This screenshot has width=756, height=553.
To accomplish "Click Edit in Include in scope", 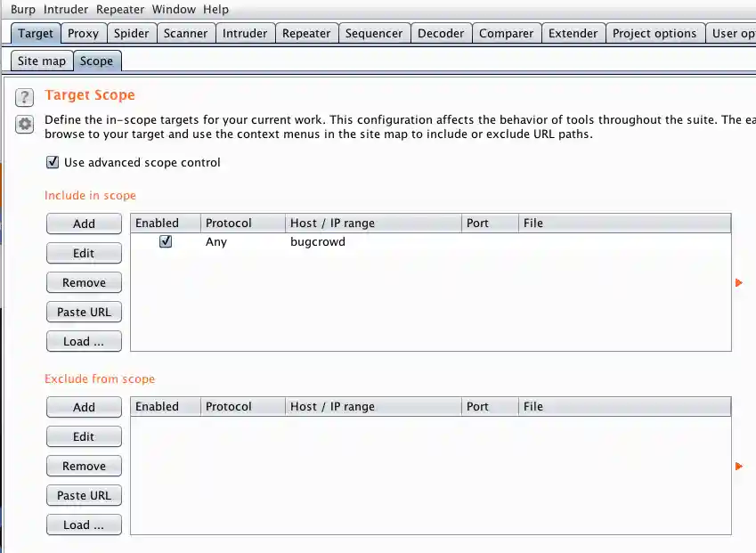I will pyautogui.click(x=84, y=253).
